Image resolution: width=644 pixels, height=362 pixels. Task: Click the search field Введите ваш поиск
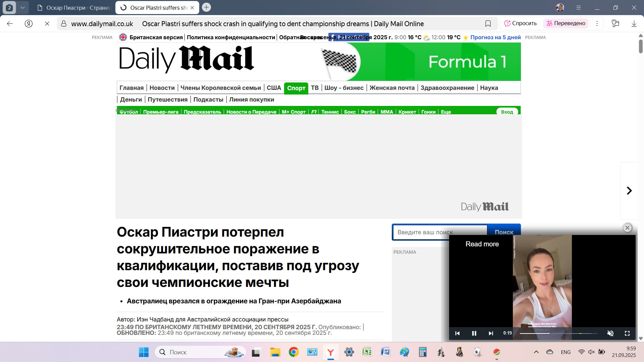440,232
